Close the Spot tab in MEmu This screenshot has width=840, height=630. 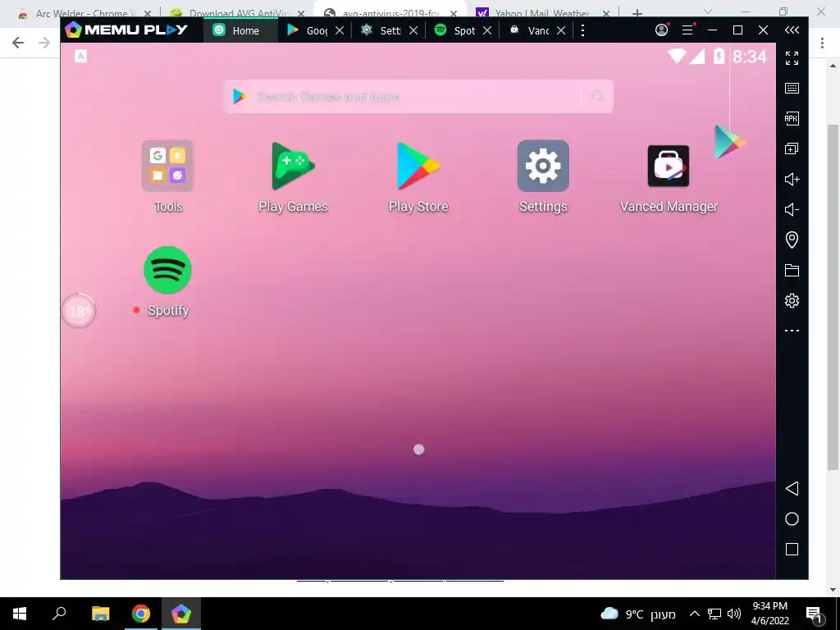click(487, 30)
